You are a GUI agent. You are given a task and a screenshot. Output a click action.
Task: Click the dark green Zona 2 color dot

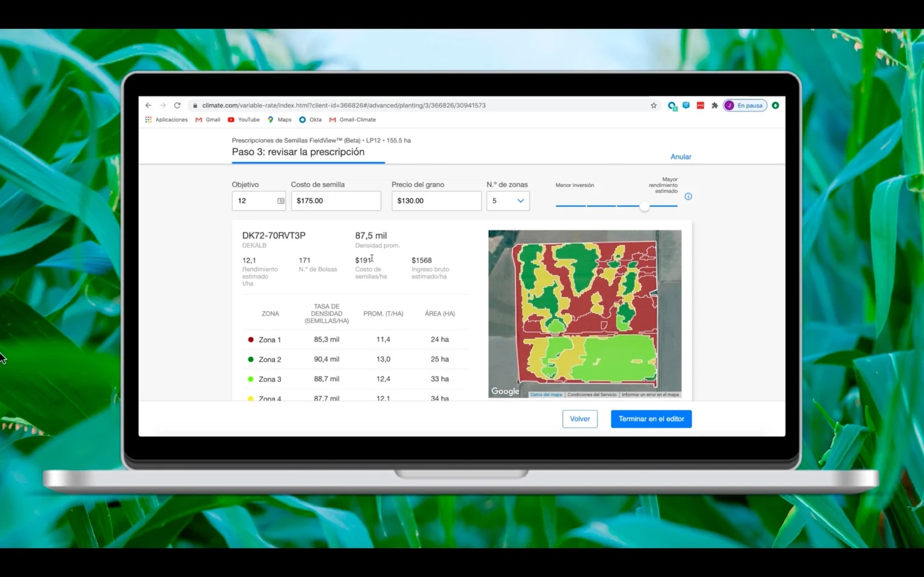tap(251, 359)
